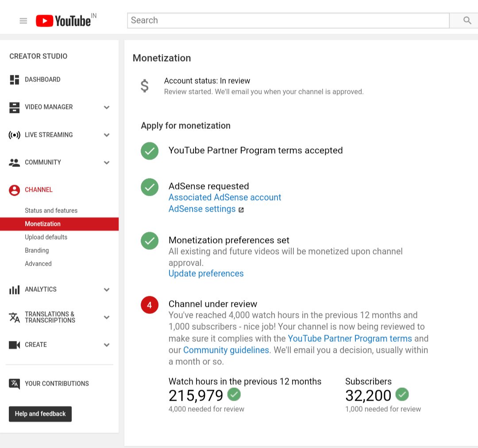Image resolution: width=478 pixels, height=448 pixels.
Task: Open Associated AdSense account link
Action: click(225, 197)
